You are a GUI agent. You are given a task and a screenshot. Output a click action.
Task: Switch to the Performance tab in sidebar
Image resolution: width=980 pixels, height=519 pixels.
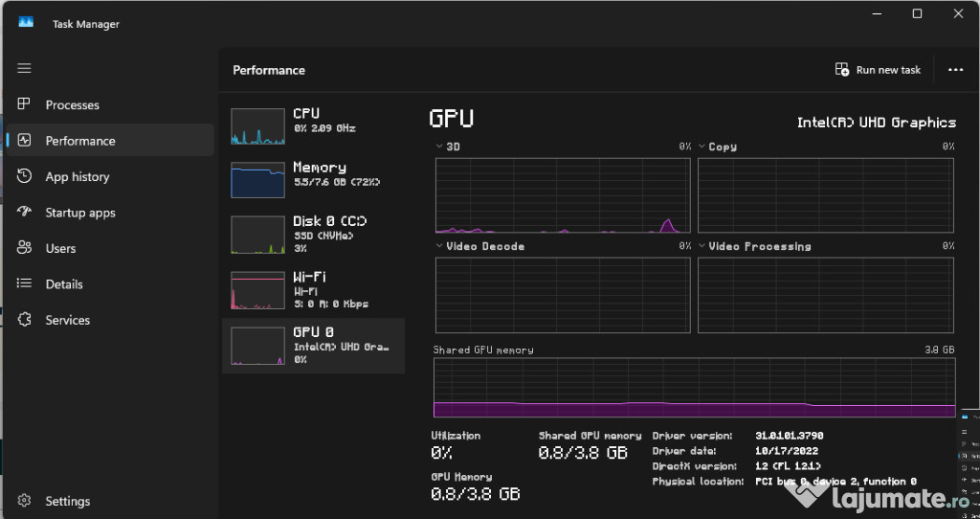click(80, 141)
